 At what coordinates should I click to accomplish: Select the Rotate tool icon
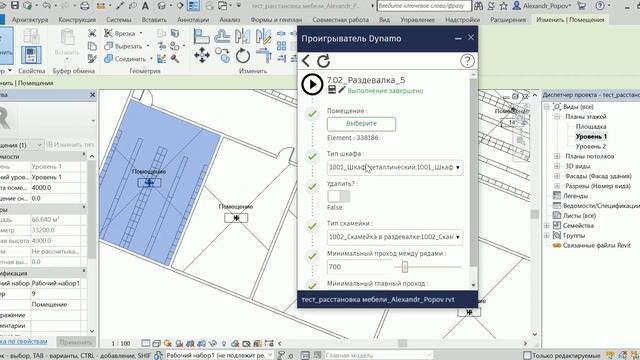[x=243, y=56]
